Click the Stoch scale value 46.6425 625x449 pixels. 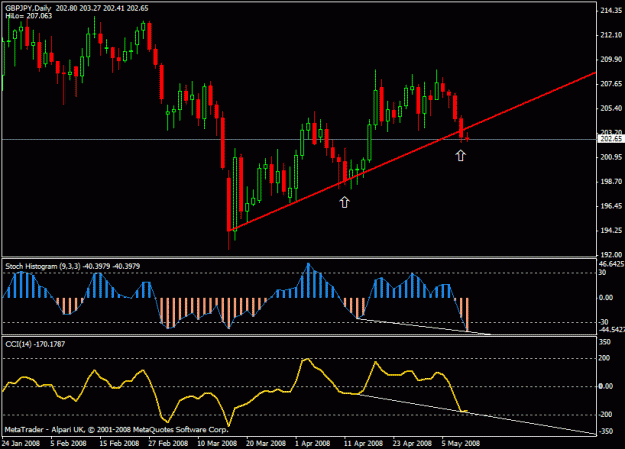(611, 264)
